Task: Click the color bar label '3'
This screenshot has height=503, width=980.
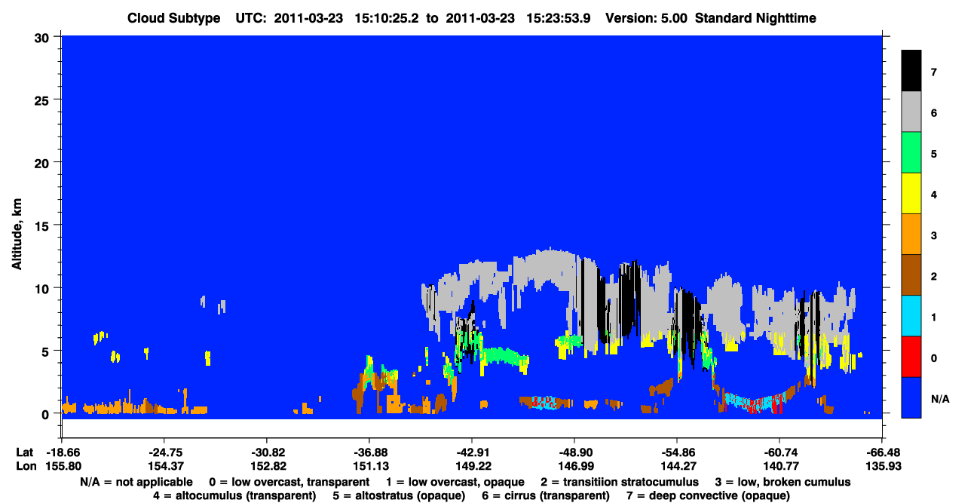Action: click(x=934, y=235)
